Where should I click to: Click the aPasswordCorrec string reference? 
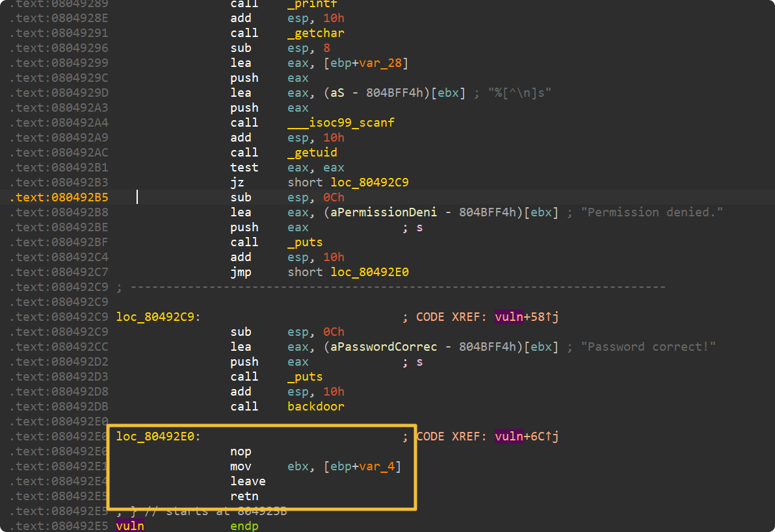(x=384, y=348)
